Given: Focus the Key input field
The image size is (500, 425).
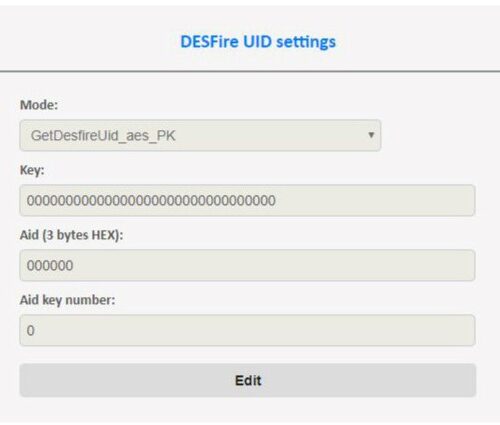Looking at the screenshot, I should pos(247,200).
